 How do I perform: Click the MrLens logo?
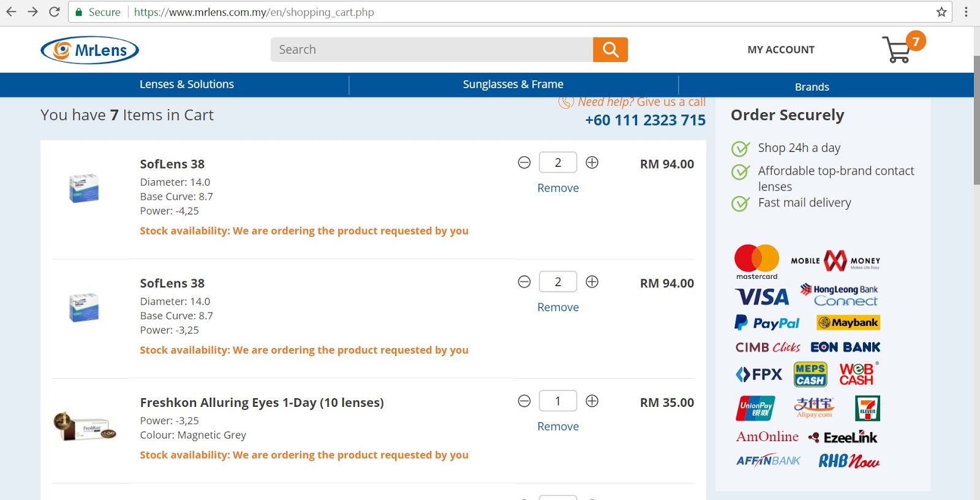pyautogui.click(x=90, y=50)
